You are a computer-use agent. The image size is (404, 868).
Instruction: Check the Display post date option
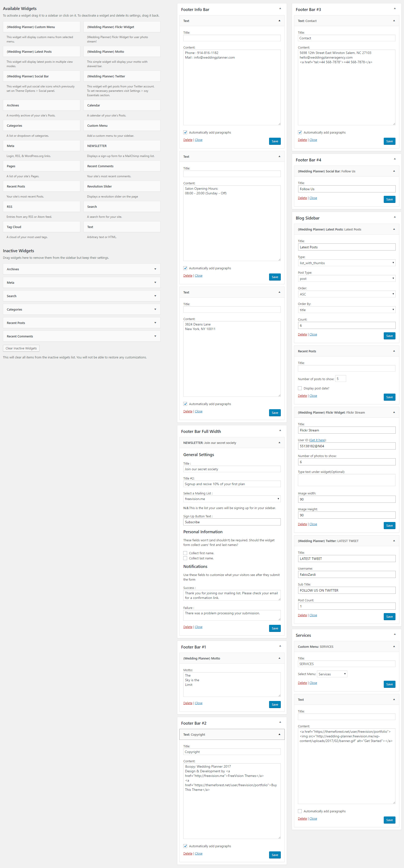pos(300,388)
